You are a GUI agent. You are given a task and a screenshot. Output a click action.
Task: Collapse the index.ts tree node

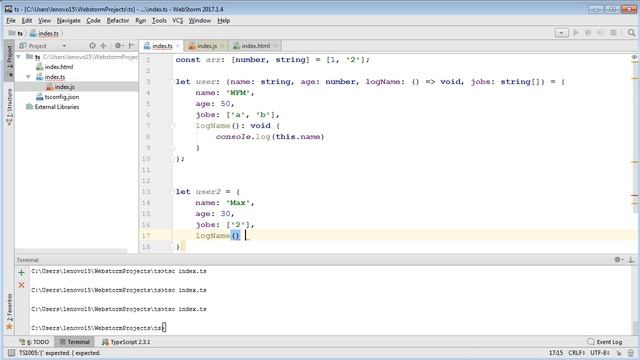point(29,77)
